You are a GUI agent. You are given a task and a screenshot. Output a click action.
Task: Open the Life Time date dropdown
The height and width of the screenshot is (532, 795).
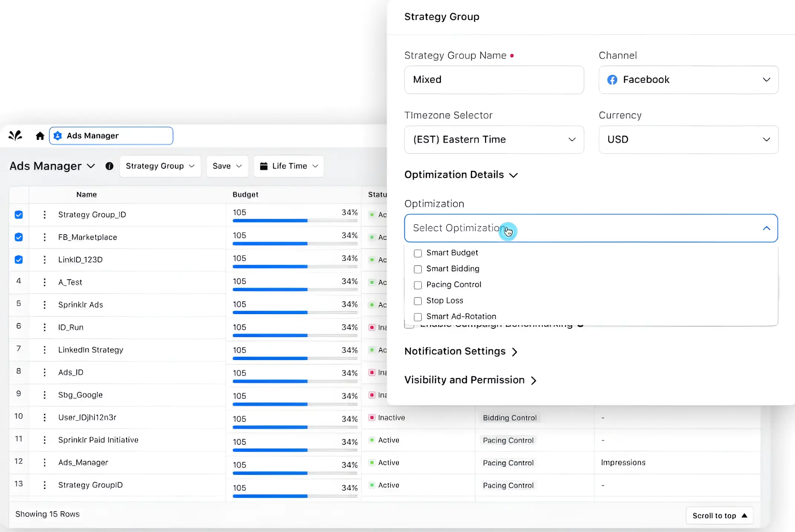289,166
